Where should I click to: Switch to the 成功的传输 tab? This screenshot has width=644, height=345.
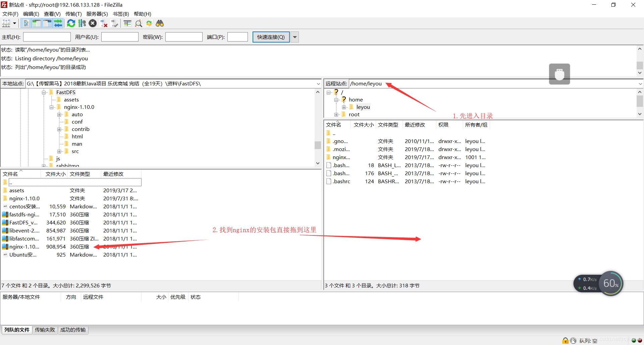[73, 330]
